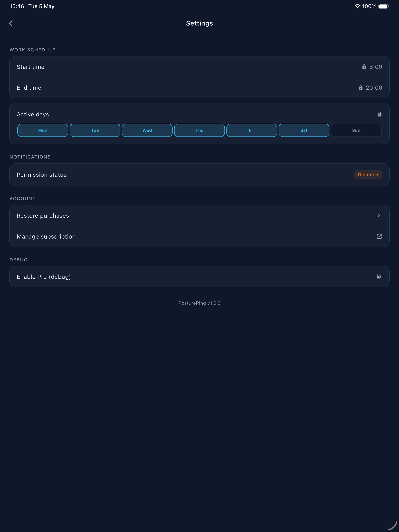Tap the Tue 5 May date
This screenshot has height=532, width=399.
point(41,6)
